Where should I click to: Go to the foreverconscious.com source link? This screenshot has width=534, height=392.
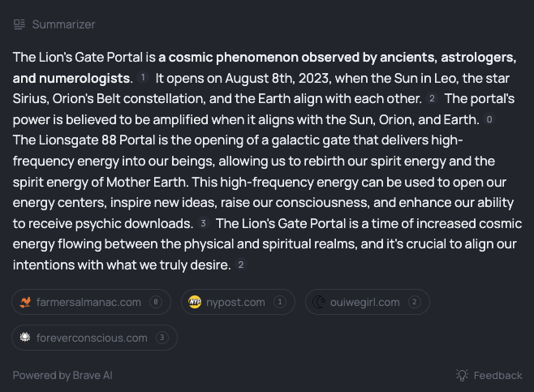pyautogui.click(x=94, y=338)
